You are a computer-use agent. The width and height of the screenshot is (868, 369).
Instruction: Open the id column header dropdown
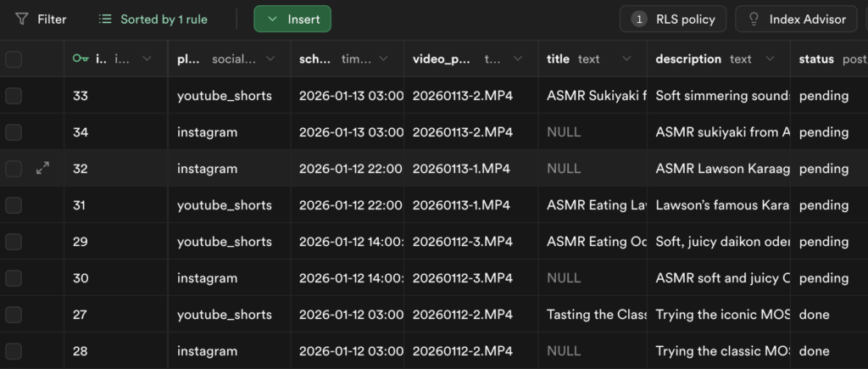click(x=147, y=59)
